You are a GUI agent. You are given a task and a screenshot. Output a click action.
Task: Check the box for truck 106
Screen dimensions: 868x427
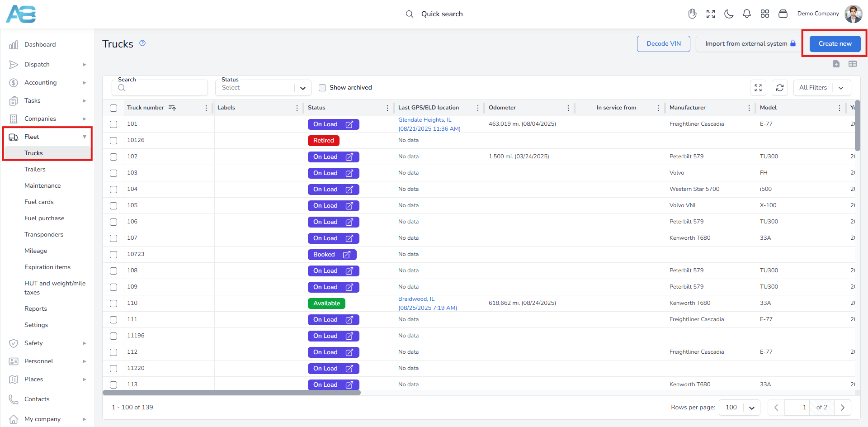click(x=113, y=222)
